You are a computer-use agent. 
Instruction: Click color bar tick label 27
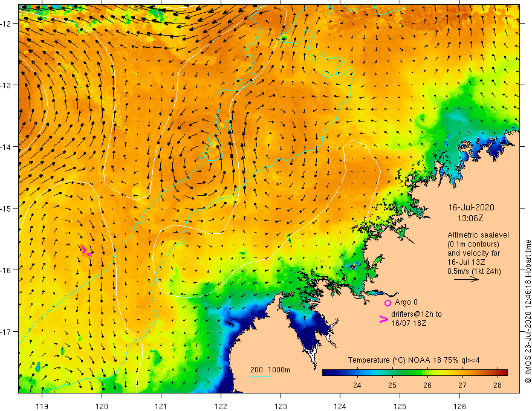click(462, 385)
